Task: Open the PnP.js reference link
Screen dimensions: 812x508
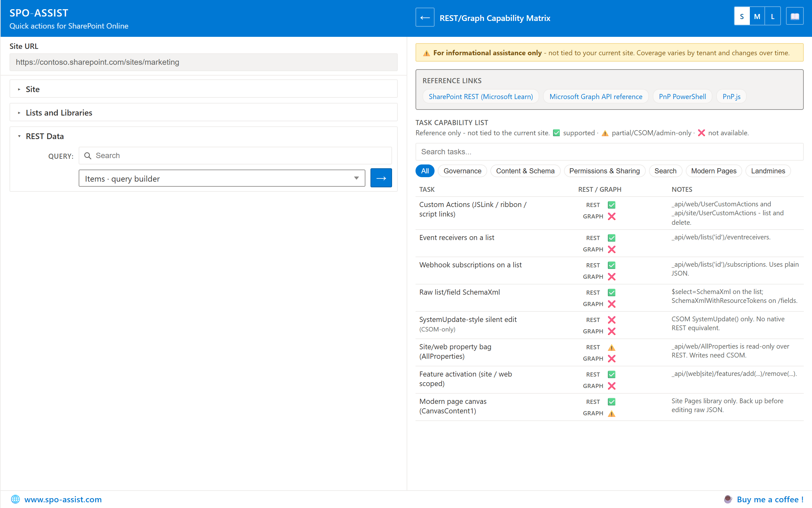Action: pos(731,97)
